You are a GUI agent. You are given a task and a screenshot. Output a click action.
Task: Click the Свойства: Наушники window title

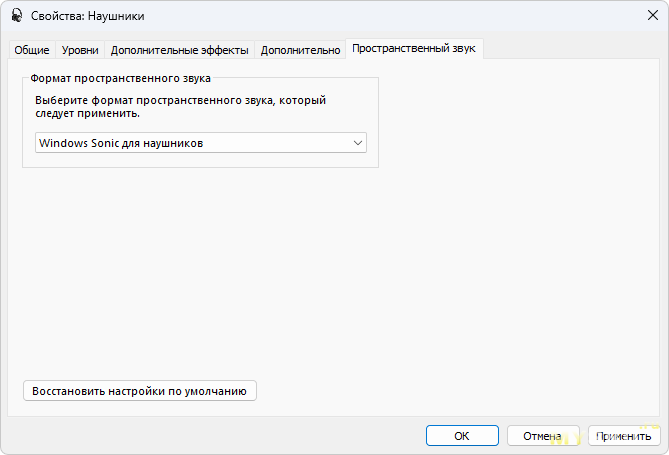point(87,16)
